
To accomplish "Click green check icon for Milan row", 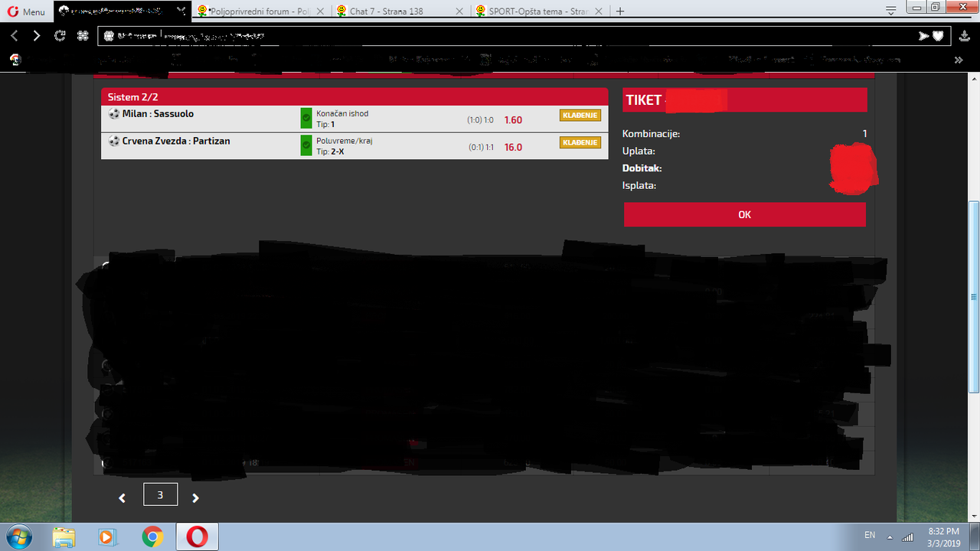I will pos(306,119).
